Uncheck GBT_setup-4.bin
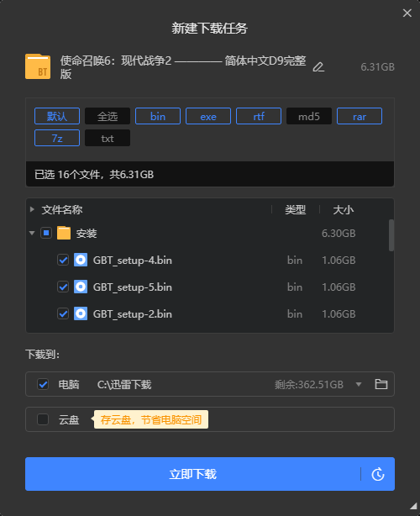The width and height of the screenshot is (420, 516). point(63,260)
